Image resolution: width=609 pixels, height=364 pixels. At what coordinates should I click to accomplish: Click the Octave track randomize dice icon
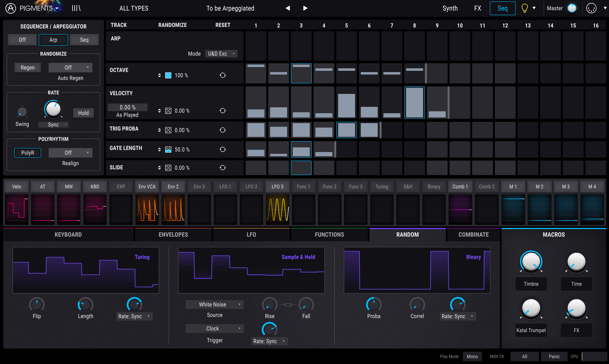pyautogui.click(x=168, y=75)
